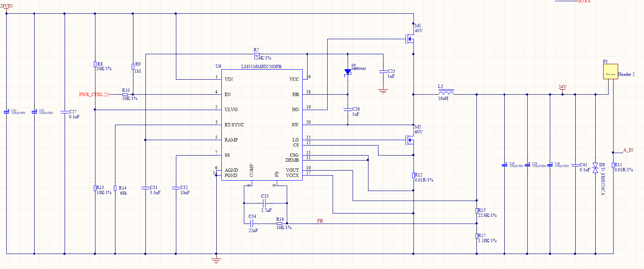Select capacitor C27 0.1uF symbol
The image size is (644, 269).
[65, 112]
